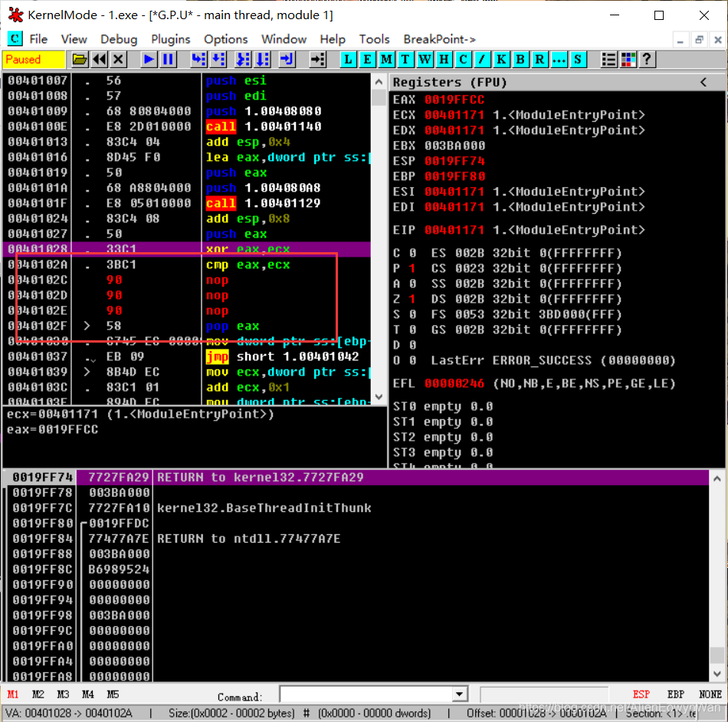Open Debugging options list icon

coord(608,60)
